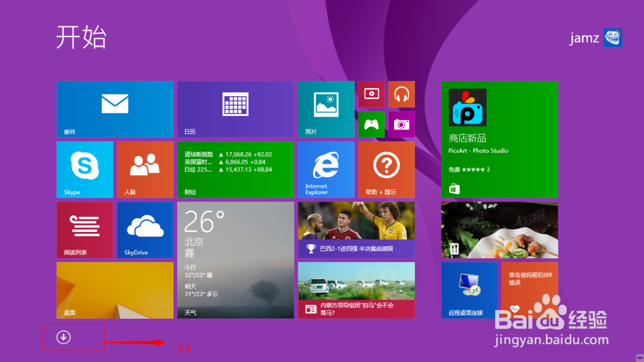Open the Help + Tips tile
The width and height of the screenshot is (644, 362).
click(x=386, y=169)
